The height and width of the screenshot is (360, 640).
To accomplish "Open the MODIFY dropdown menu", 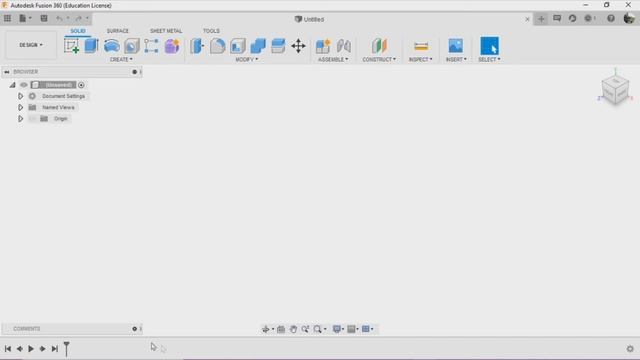I will point(247,60).
